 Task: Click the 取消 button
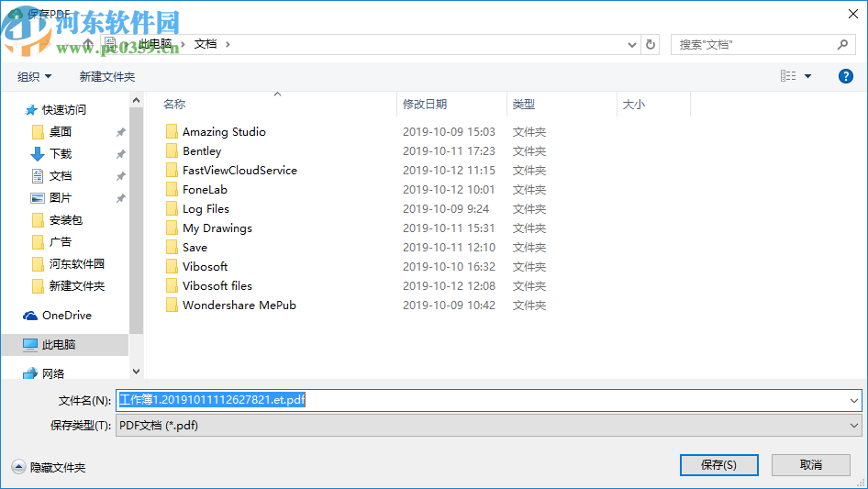[x=811, y=465]
